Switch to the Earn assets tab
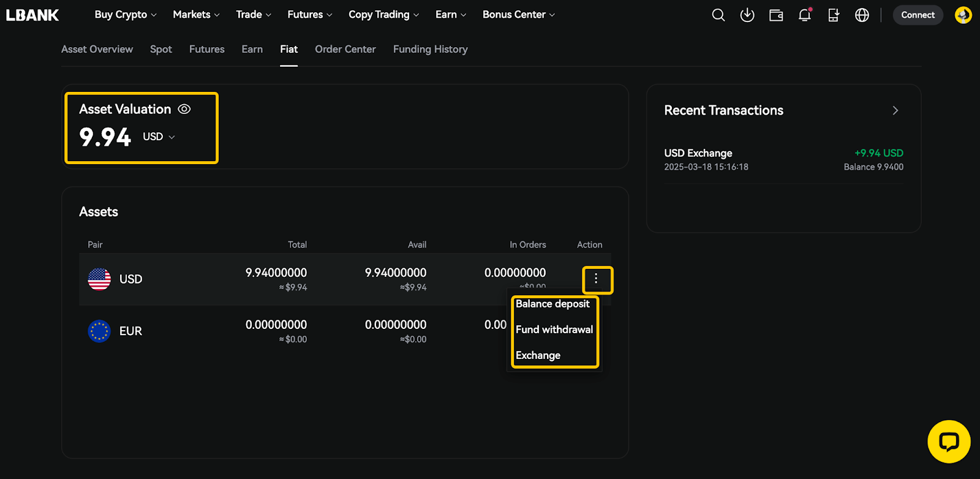This screenshot has width=980, height=479. click(252, 49)
